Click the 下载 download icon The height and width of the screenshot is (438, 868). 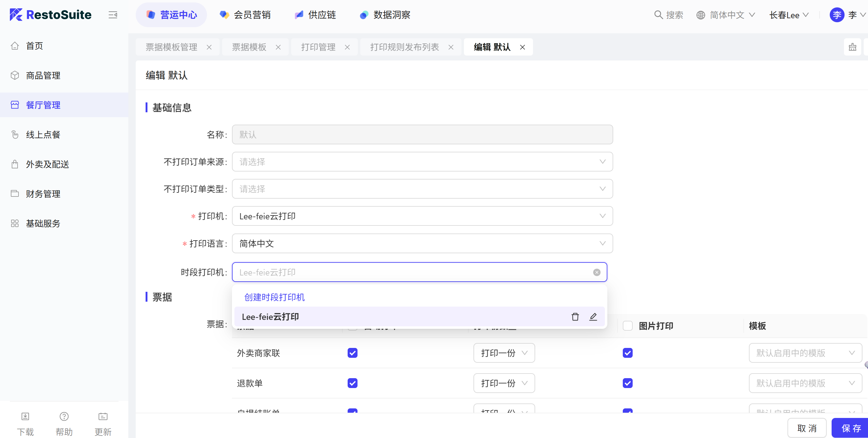[x=25, y=416]
